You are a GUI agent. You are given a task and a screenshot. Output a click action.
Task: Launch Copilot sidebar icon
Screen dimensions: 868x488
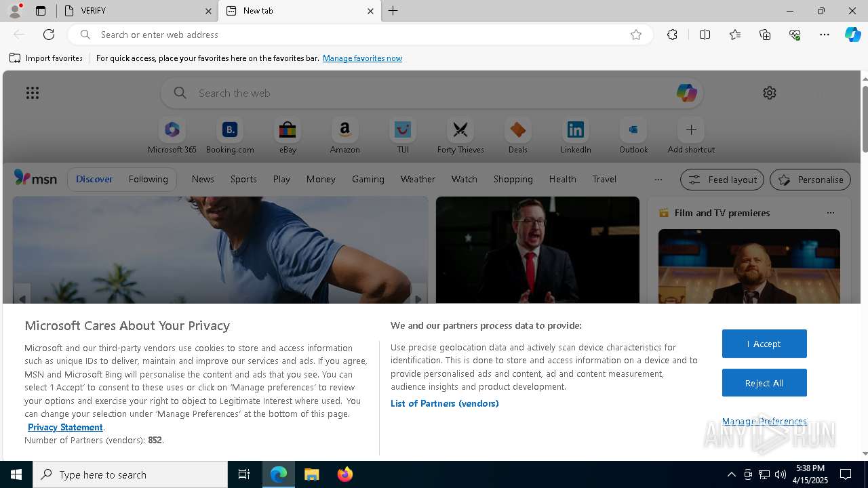(852, 35)
